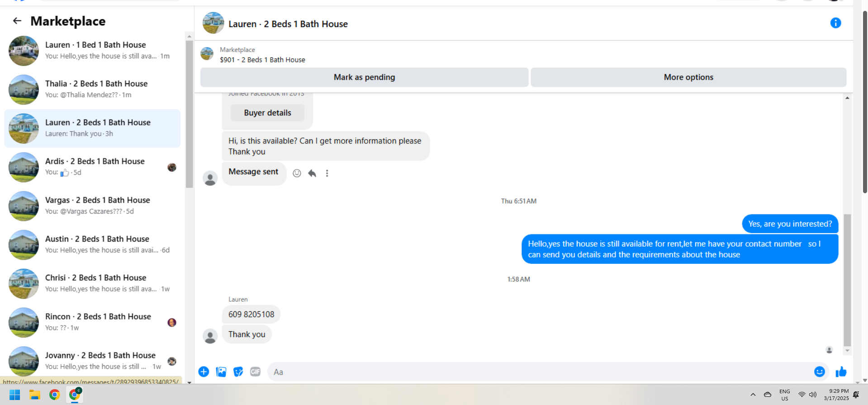Open More options for the listing
The width and height of the screenshot is (868, 405).
click(688, 77)
